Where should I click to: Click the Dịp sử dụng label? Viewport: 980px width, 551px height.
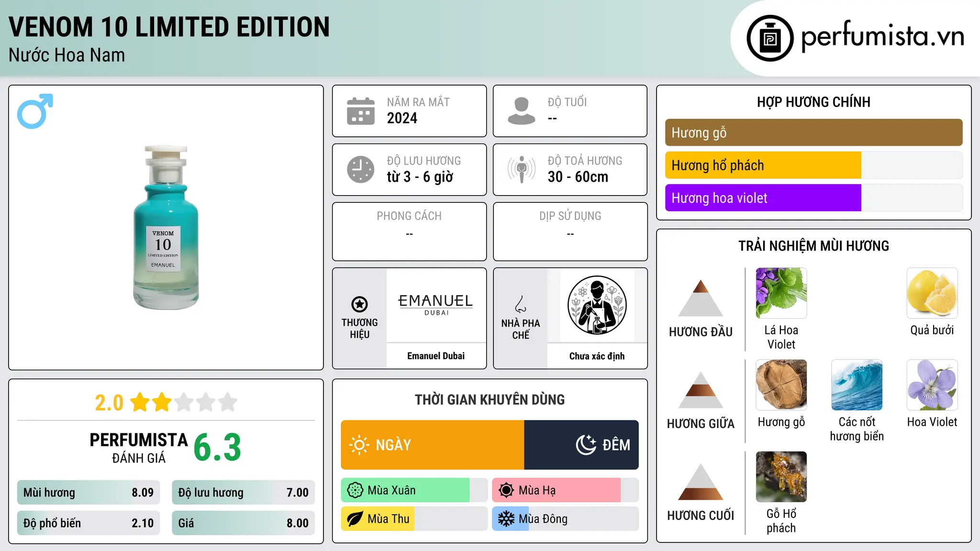point(570,216)
